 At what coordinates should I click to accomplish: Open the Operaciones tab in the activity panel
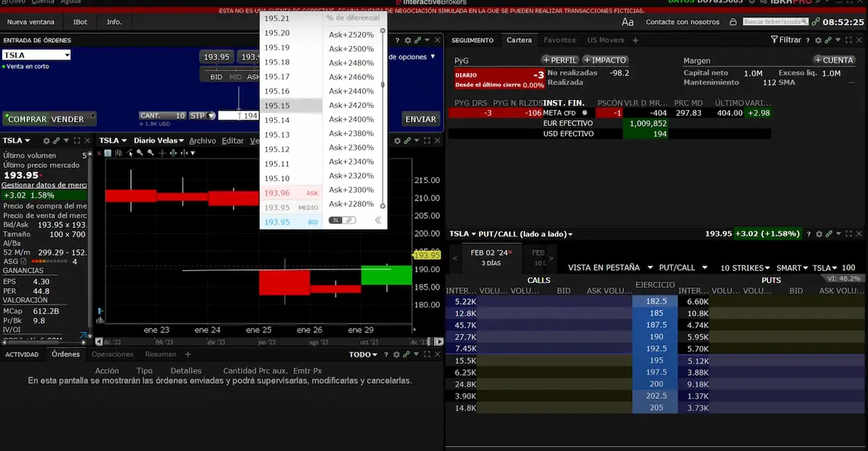pyautogui.click(x=112, y=355)
